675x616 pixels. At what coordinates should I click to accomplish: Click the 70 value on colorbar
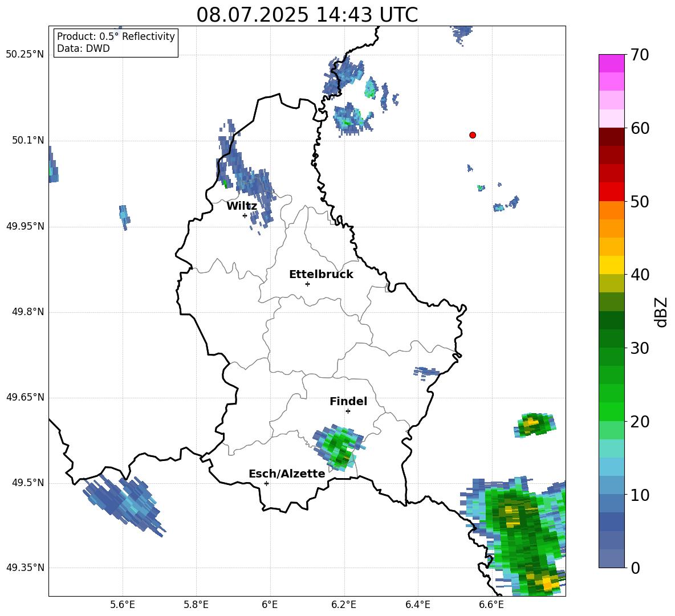pyautogui.click(x=640, y=55)
